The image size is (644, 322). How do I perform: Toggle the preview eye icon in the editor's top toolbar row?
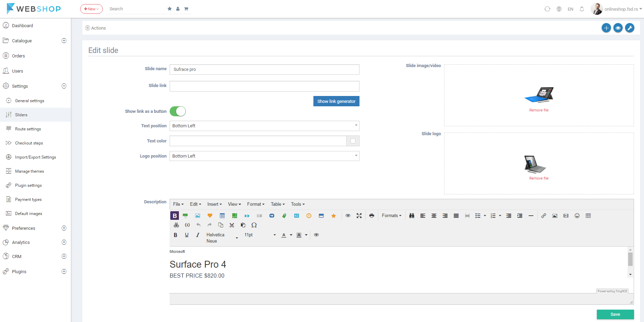[x=348, y=216]
